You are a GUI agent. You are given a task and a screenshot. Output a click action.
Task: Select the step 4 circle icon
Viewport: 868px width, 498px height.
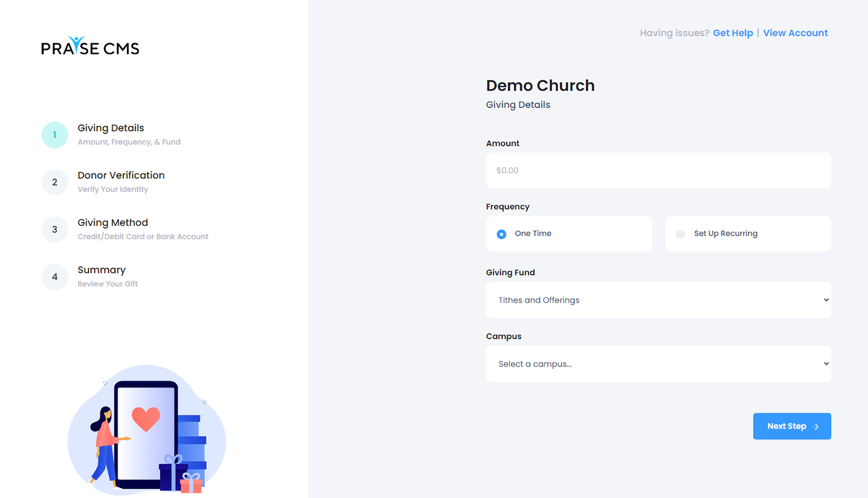(x=55, y=277)
